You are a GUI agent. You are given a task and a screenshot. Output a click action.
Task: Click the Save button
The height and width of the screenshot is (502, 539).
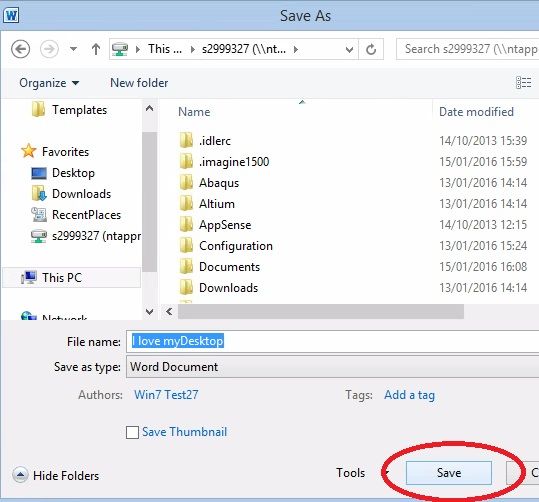[449, 473]
